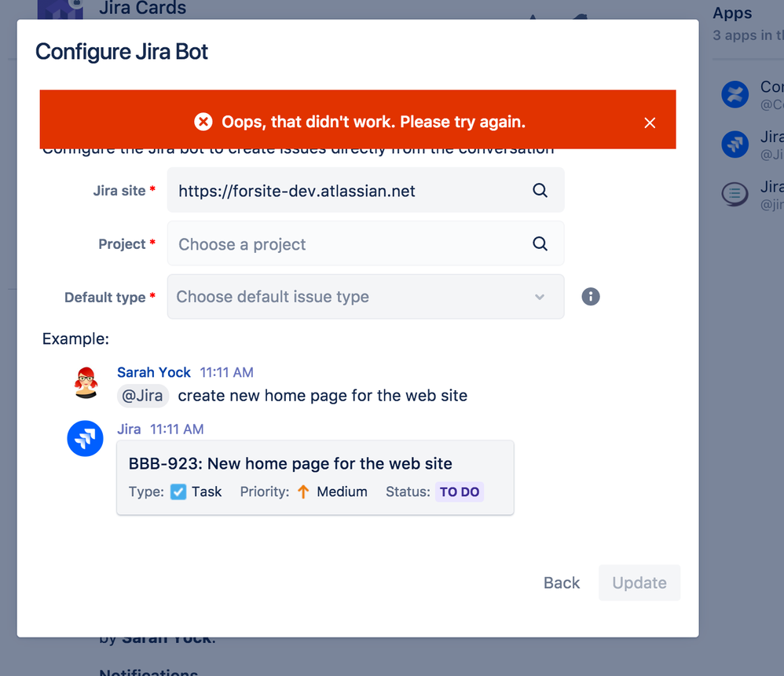784x676 pixels.
Task: Dismiss the error banner with the X
Action: tap(650, 122)
